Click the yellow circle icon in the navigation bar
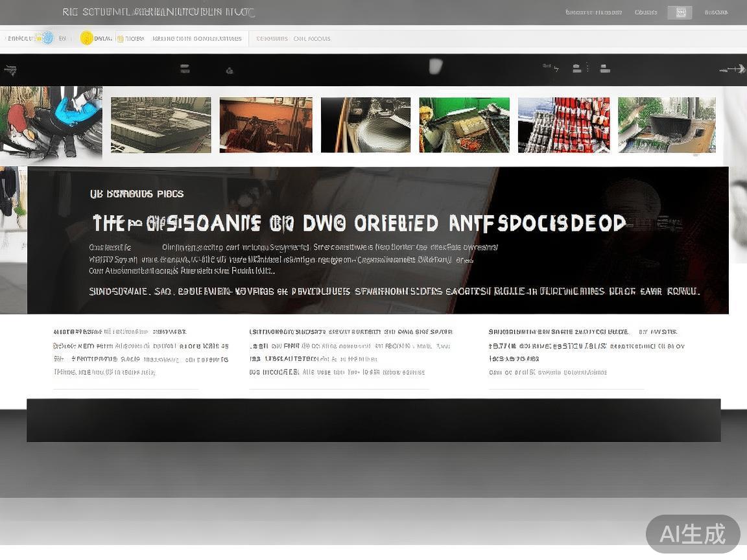The width and height of the screenshot is (747, 560). [86, 38]
